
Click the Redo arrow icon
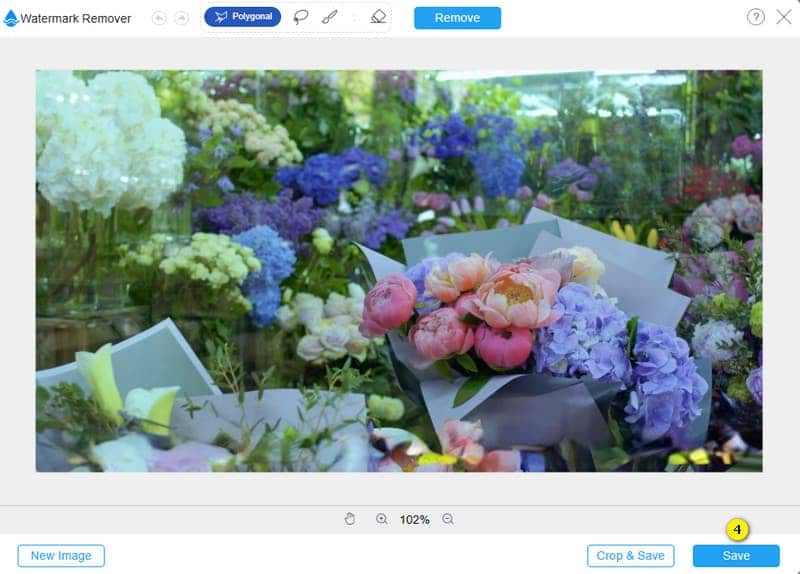[181, 18]
